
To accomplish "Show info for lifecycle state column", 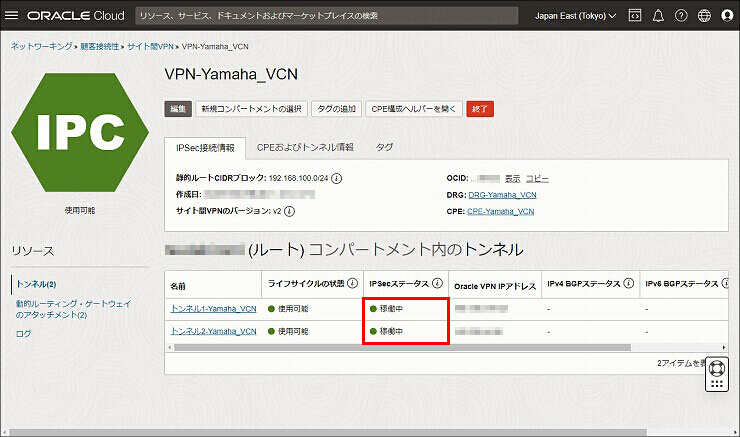I will tap(353, 283).
